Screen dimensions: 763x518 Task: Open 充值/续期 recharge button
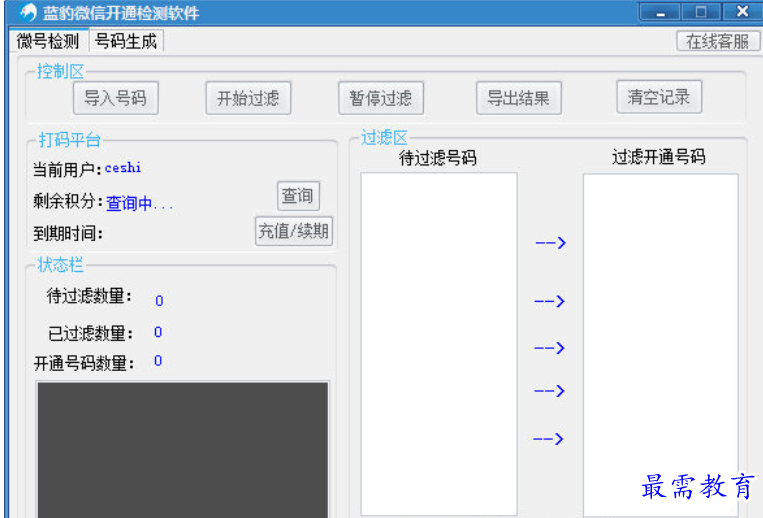tap(294, 231)
